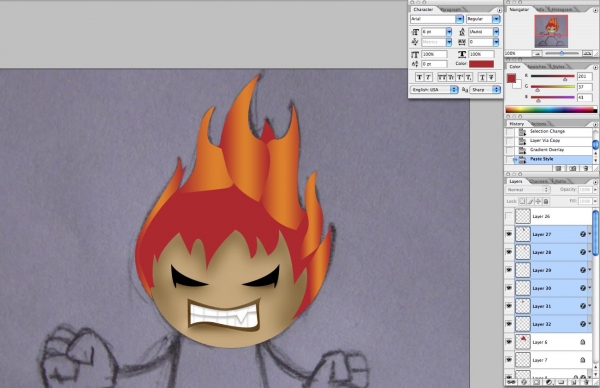Switch to the Channels tab
The image size is (600, 388).
pos(538,181)
